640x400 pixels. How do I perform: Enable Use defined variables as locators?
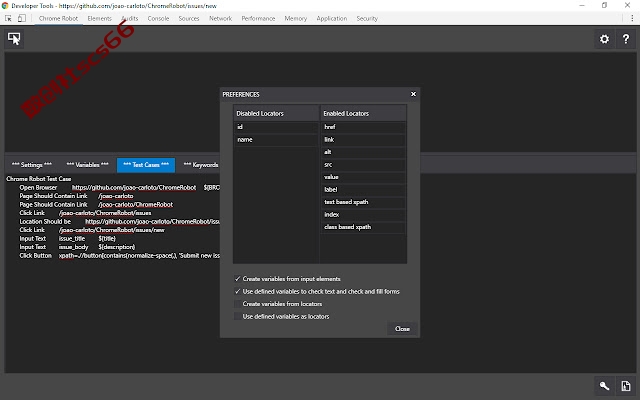point(237,316)
